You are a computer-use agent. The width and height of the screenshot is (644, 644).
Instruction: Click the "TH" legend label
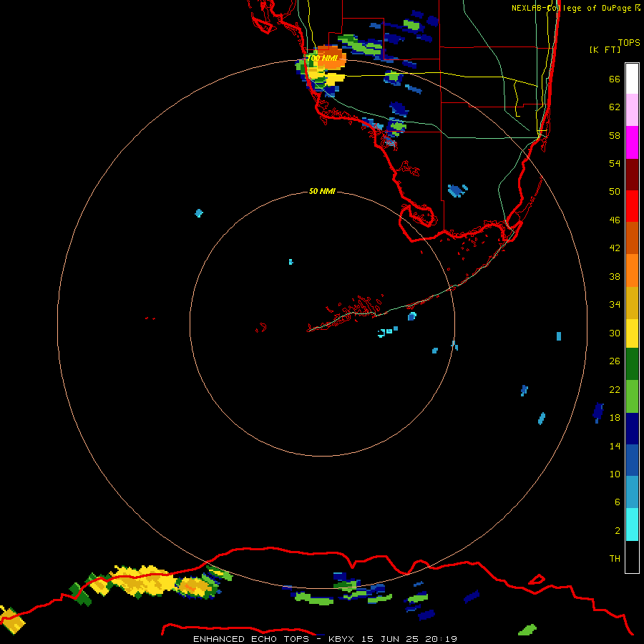click(615, 559)
